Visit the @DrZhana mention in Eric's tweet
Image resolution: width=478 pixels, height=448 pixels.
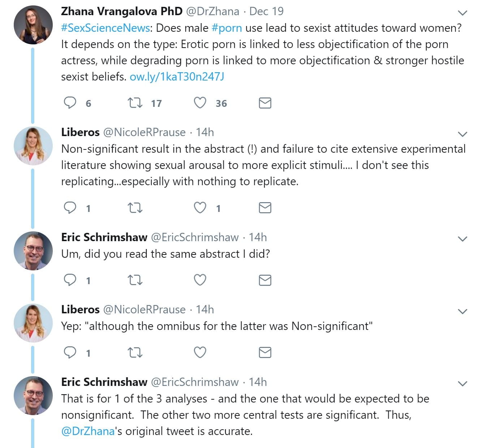88,431
